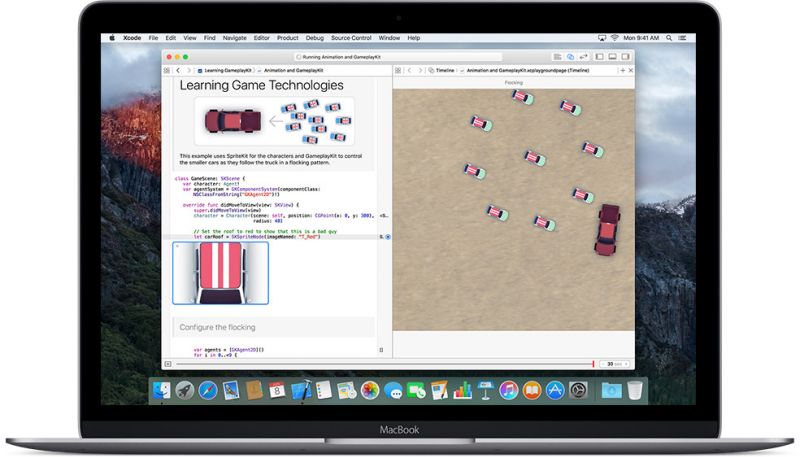This screenshot has width=800, height=457.
Task: Close the timeline assistant editor
Action: click(631, 70)
